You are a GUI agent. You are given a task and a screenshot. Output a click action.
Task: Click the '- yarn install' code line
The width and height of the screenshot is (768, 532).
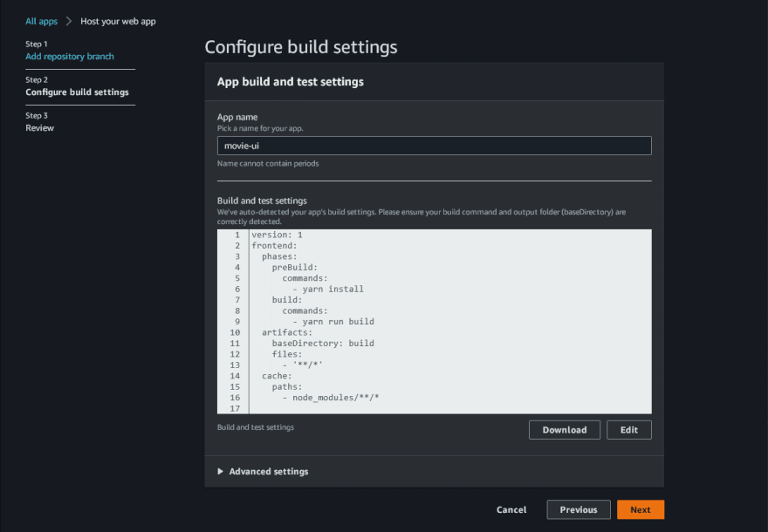328,290
